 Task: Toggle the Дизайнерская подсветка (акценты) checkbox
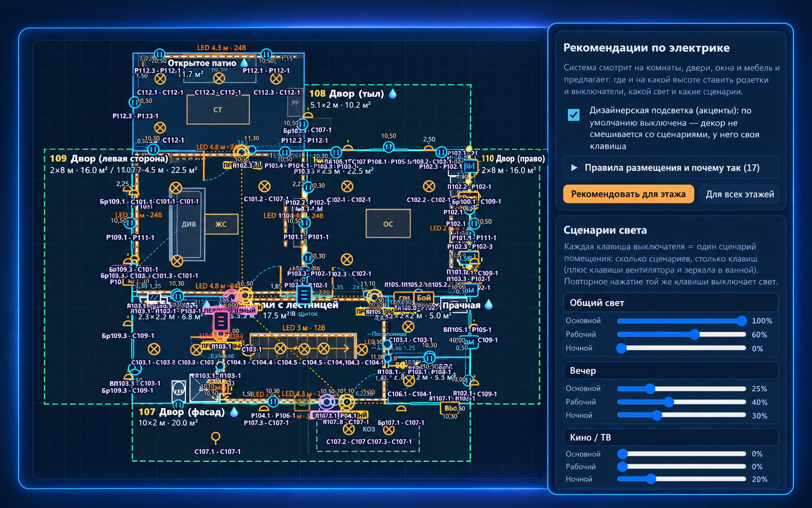573,115
